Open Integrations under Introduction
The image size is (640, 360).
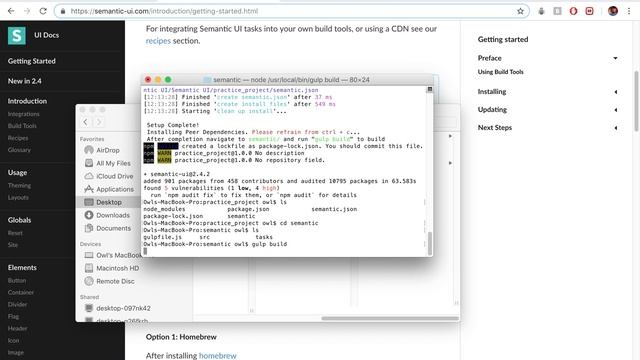(24, 114)
